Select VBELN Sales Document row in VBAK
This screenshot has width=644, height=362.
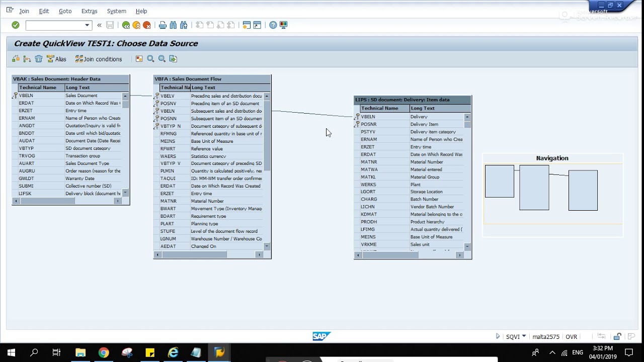point(67,96)
